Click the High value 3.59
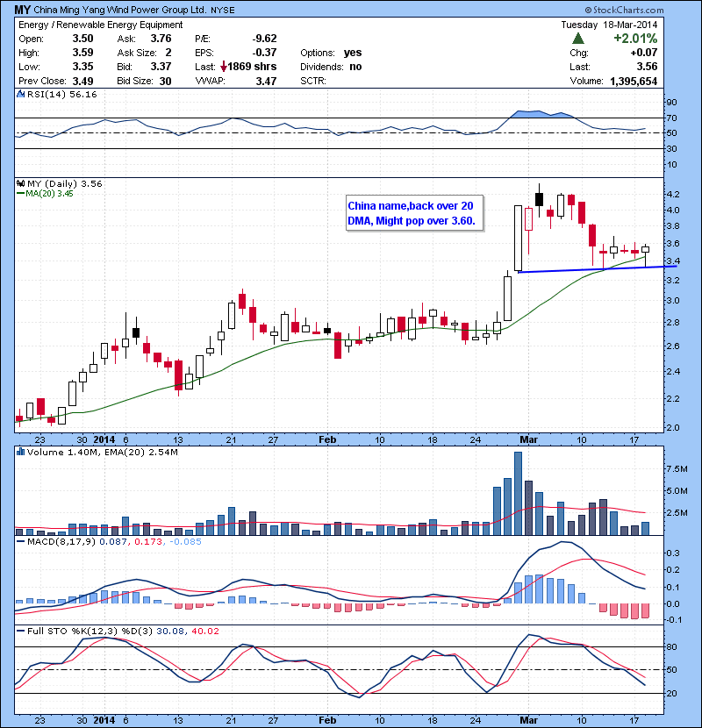 point(82,53)
